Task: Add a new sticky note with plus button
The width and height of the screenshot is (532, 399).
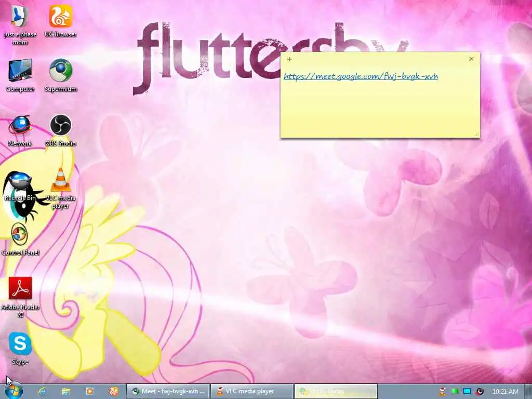Action: (289, 59)
